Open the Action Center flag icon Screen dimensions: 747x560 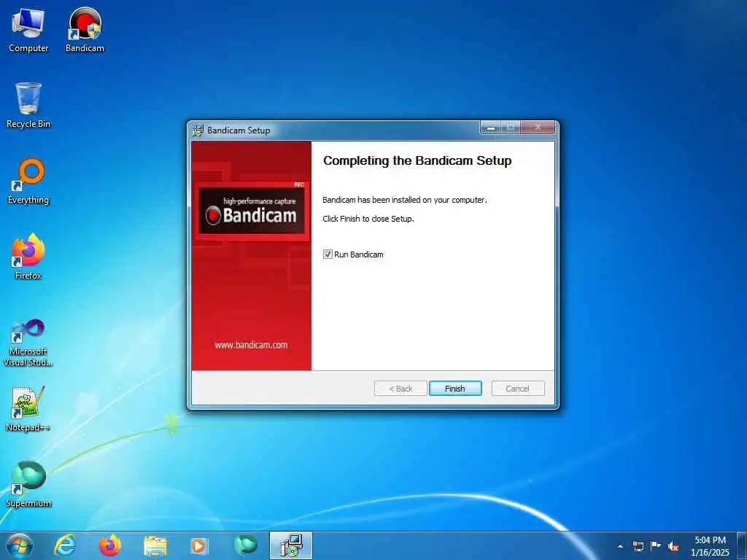coord(656,545)
